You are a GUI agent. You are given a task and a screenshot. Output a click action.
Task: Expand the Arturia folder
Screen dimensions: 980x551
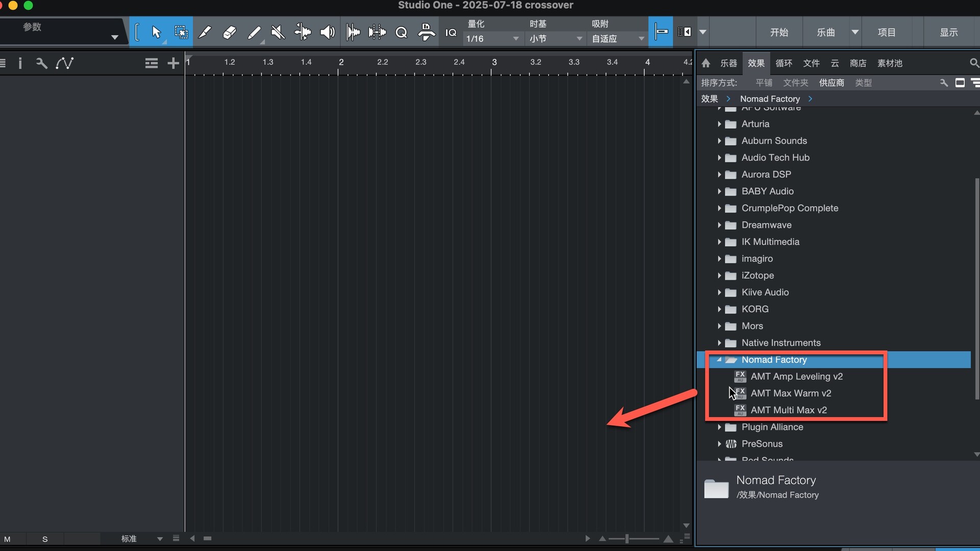point(719,124)
